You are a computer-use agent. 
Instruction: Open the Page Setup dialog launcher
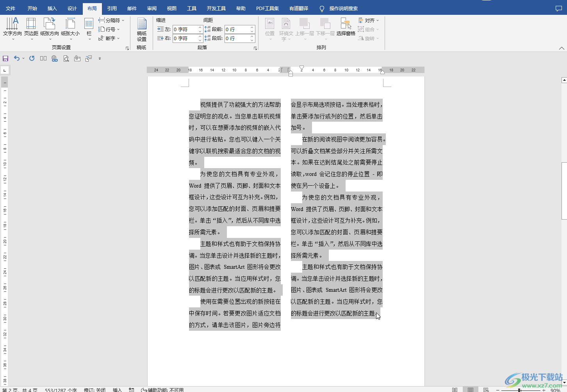[x=127, y=48]
